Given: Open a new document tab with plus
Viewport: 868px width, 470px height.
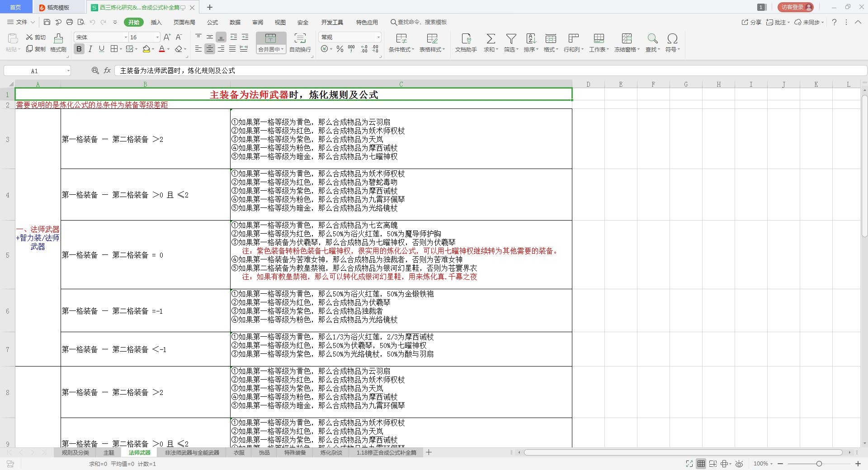Looking at the screenshot, I should coord(210,7).
